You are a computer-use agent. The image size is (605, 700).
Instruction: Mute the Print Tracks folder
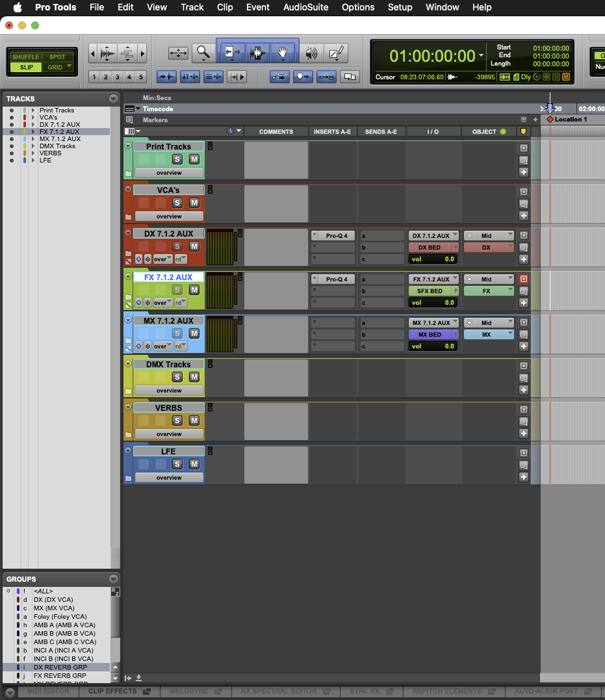click(x=194, y=159)
